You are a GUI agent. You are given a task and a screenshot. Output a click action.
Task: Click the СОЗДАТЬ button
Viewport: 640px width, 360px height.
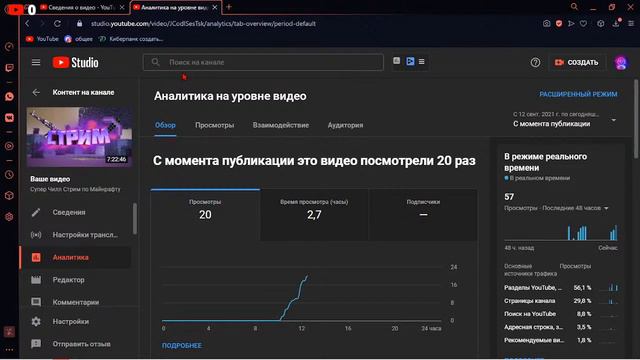(x=577, y=62)
